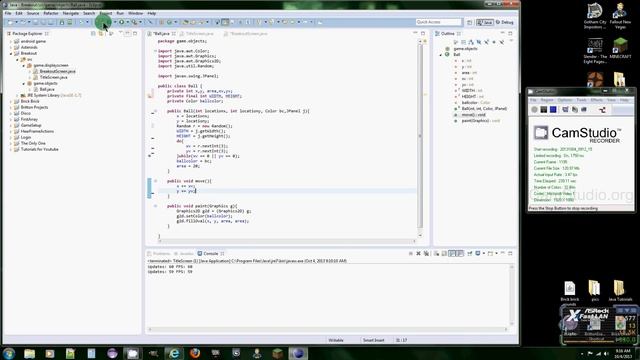The image size is (640, 360).
Task: Switch to the Debug perspective
Action: pyautogui.click(x=504, y=22)
